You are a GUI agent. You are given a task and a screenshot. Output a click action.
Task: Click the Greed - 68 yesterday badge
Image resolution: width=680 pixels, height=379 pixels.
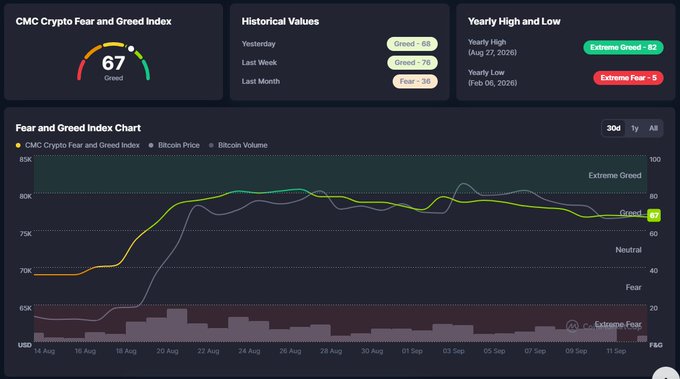point(412,44)
